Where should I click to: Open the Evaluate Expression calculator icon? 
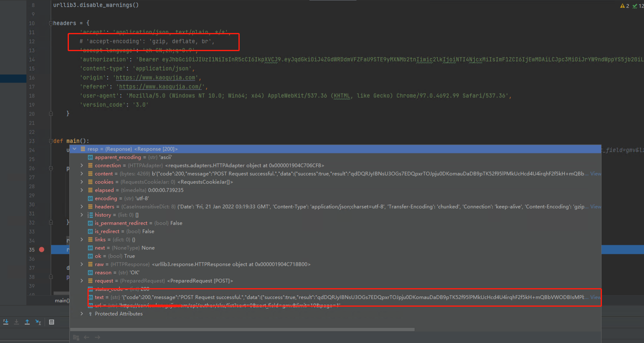click(52, 322)
